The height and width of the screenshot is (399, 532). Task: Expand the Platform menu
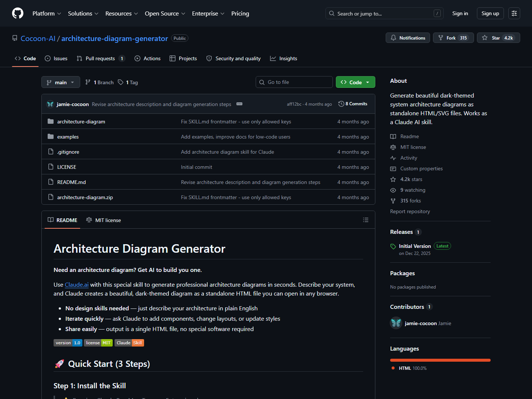(x=47, y=13)
